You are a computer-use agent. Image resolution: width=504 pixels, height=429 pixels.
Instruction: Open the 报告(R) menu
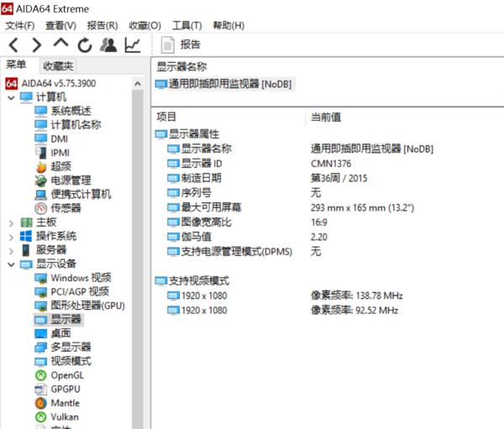102,25
